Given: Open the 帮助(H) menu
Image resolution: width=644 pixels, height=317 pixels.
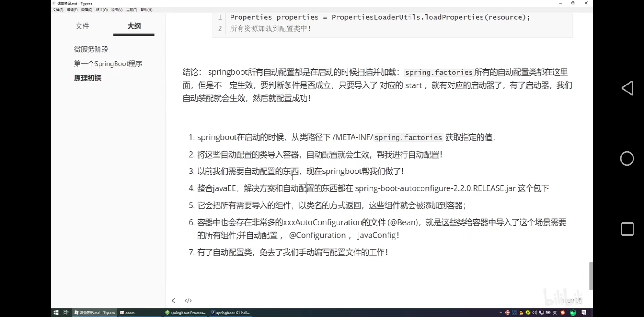Looking at the screenshot, I should 146,10.
